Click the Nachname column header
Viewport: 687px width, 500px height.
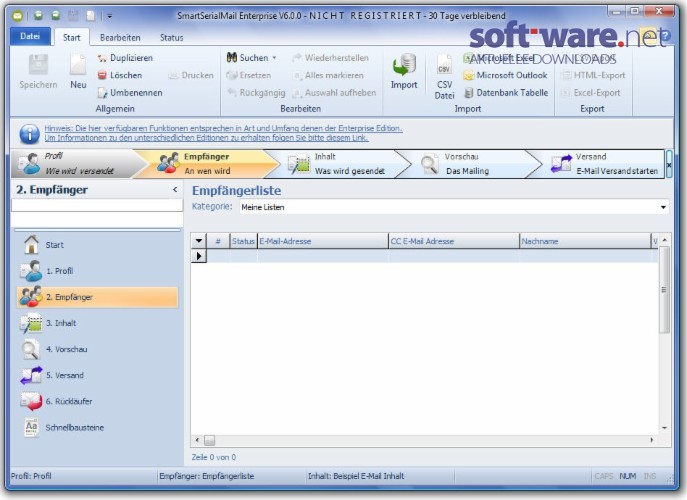click(x=585, y=241)
